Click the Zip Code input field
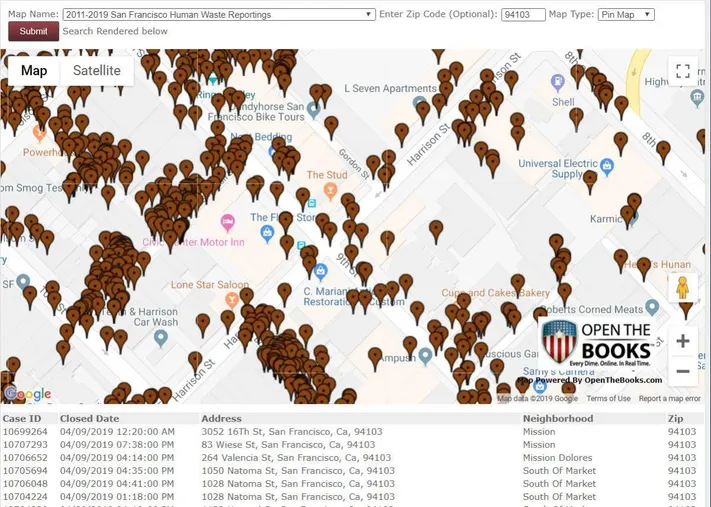 tap(523, 15)
